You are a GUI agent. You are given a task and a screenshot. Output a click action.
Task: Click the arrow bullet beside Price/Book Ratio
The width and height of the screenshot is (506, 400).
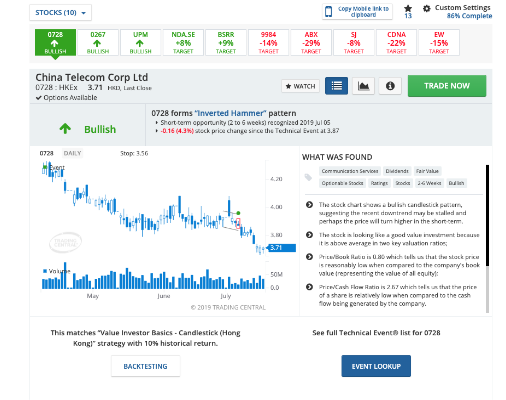tap(309, 257)
